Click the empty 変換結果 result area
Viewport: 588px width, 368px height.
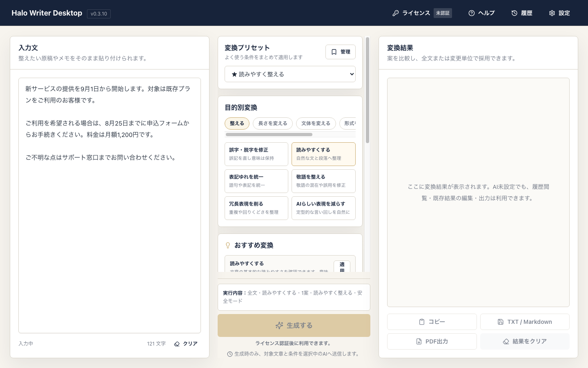(478, 192)
